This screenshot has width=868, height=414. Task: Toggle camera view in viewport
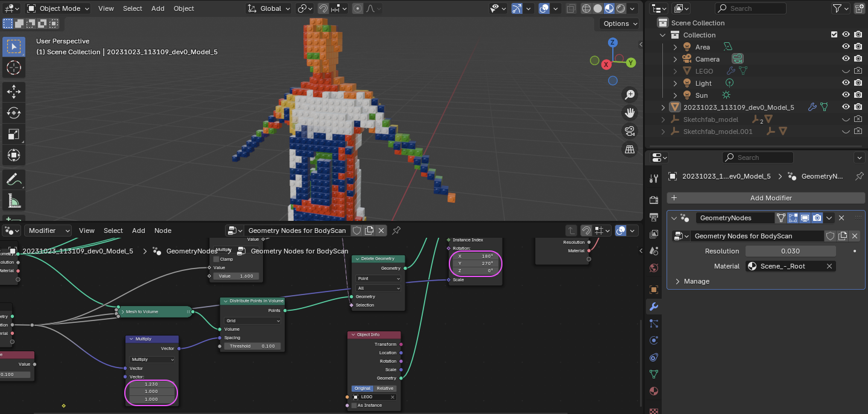[x=630, y=131]
